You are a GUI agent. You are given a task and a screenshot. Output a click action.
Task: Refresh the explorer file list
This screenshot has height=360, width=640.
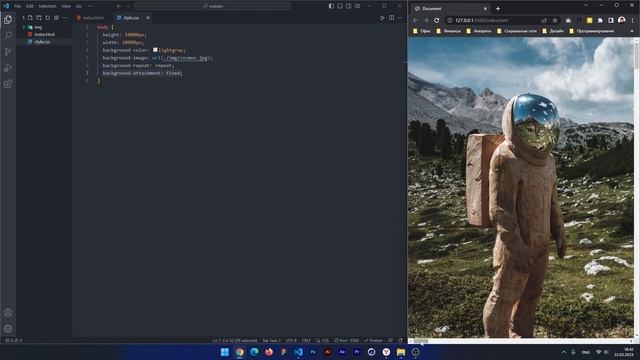(x=47, y=18)
